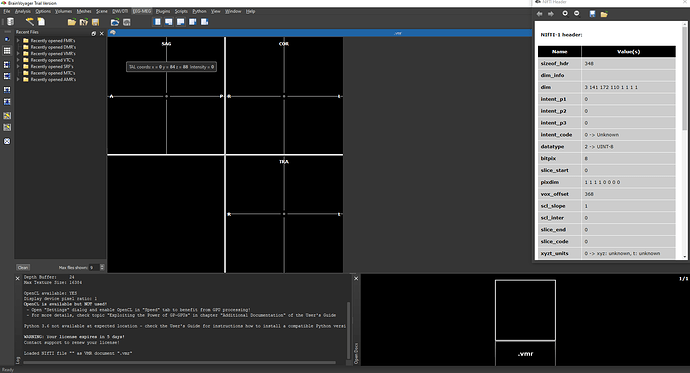Click the sixth left sidebar view icon
Viewport: 690px width, 373px height.
tap(7, 102)
